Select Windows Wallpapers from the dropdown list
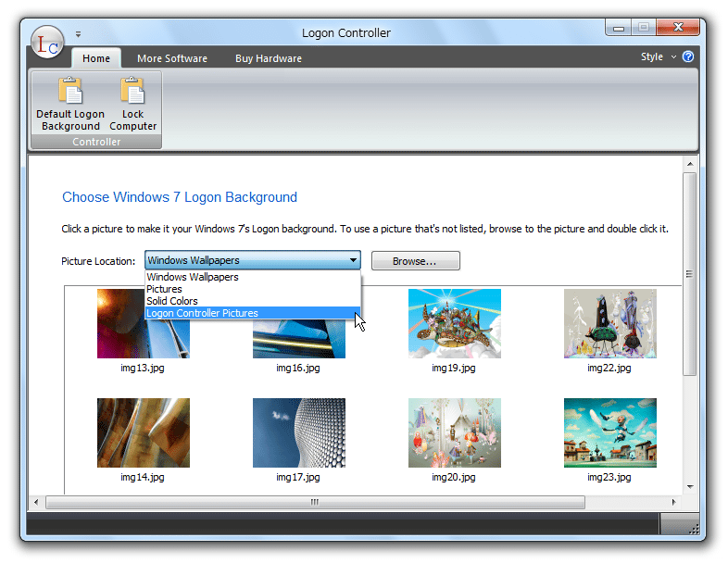The image size is (728, 563). point(253,277)
